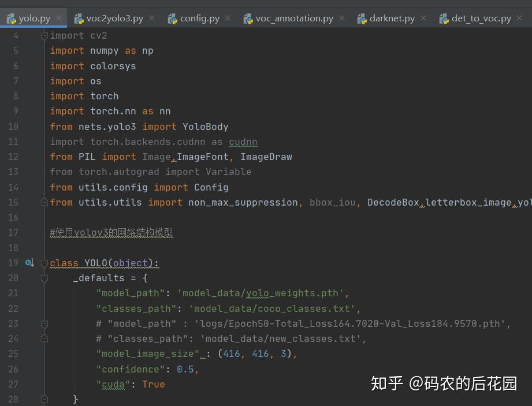Close the voc2yolo3.py tab

(x=151, y=18)
